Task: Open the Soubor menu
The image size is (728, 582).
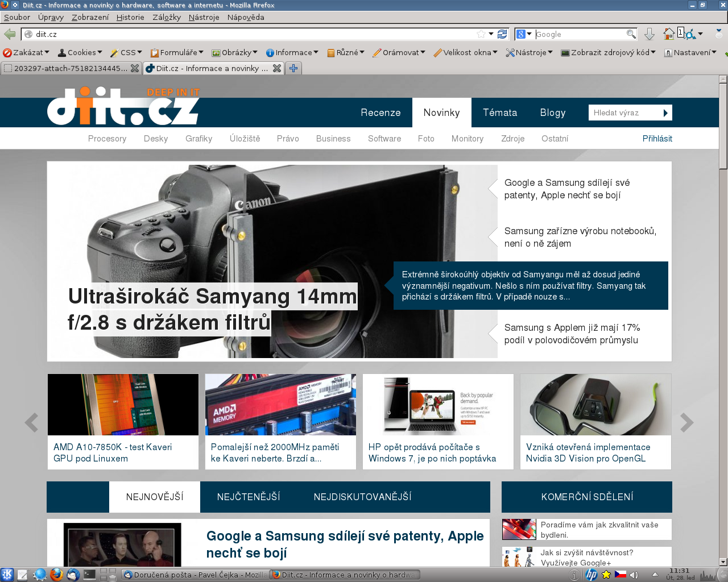Action: pyautogui.click(x=17, y=17)
